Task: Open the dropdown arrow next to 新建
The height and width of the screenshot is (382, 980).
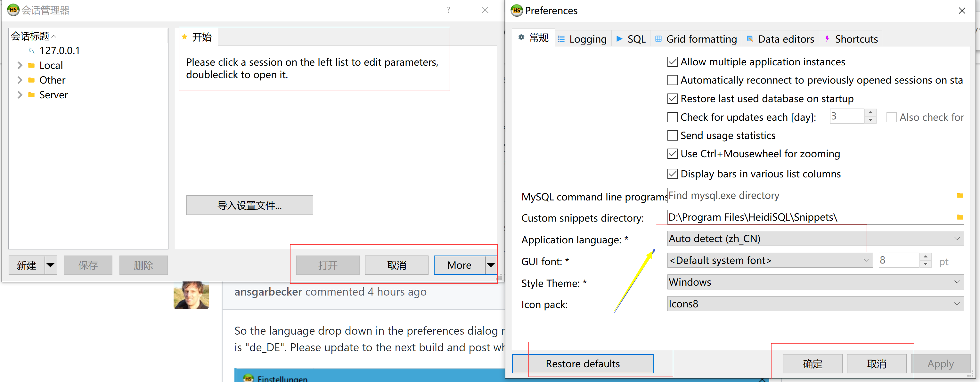Action: (x=51, y=265)
